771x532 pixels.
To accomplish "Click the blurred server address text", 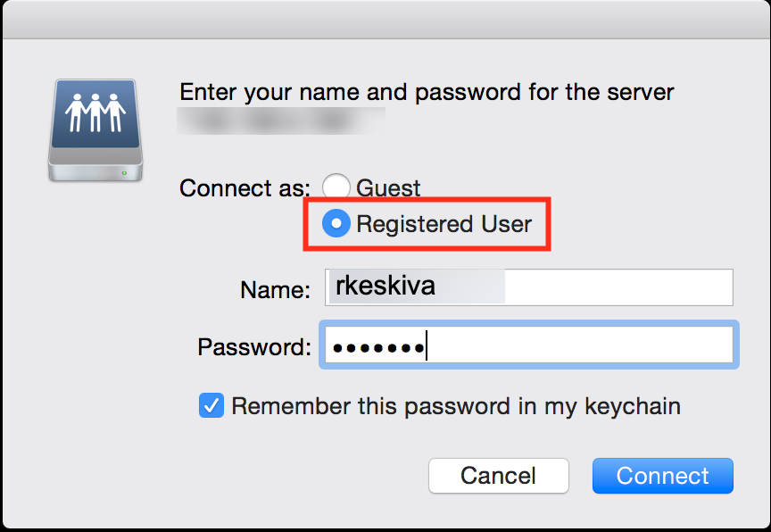I will [281, 121].
